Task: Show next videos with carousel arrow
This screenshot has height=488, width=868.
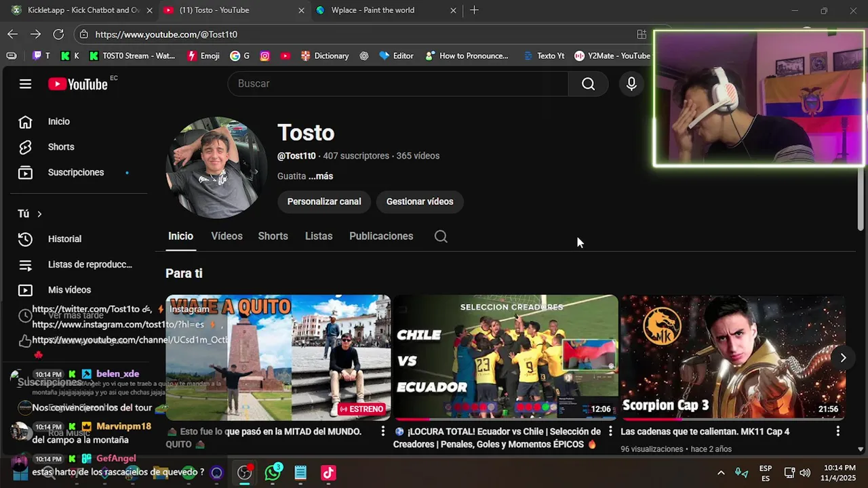Action: 843,358
